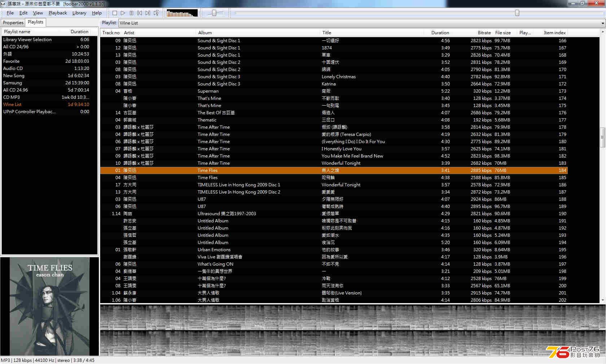Select Urban Emotions album row

(334, 250)
